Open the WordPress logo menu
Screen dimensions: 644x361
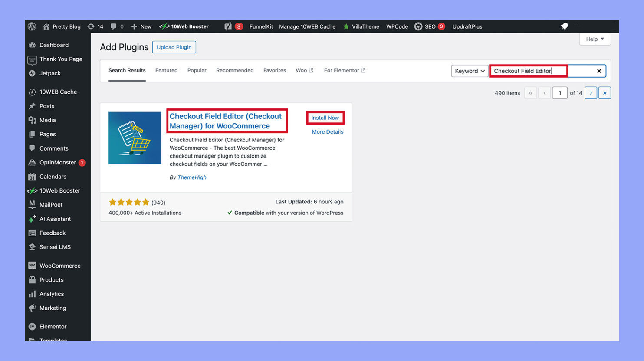32,26
